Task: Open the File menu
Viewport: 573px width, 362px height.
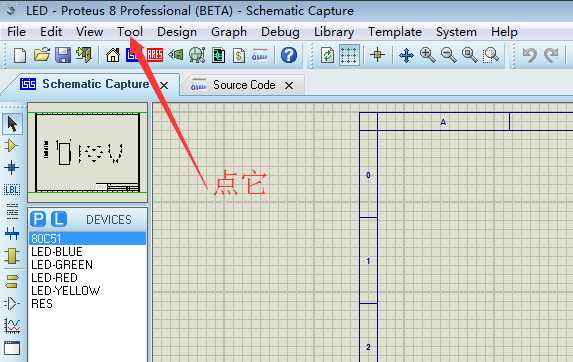Action: pos(16,32)
